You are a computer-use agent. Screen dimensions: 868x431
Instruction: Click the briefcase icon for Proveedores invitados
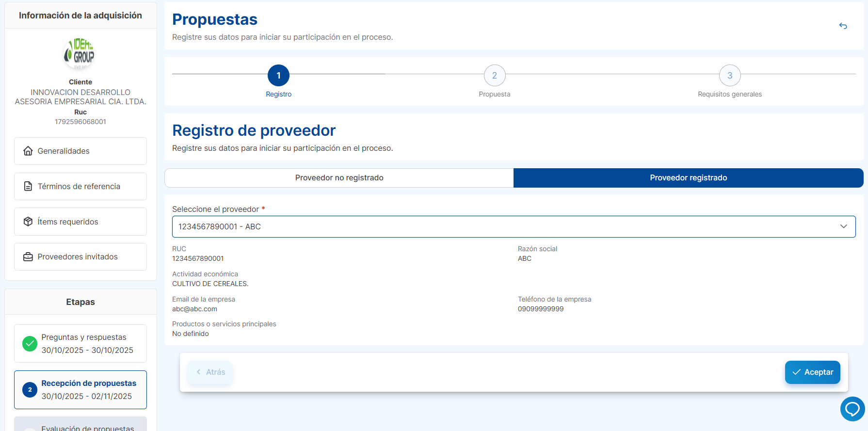28,256
